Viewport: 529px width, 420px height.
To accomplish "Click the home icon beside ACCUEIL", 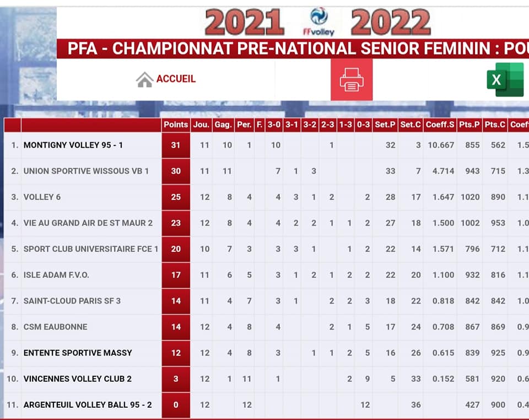I will 145,79.
